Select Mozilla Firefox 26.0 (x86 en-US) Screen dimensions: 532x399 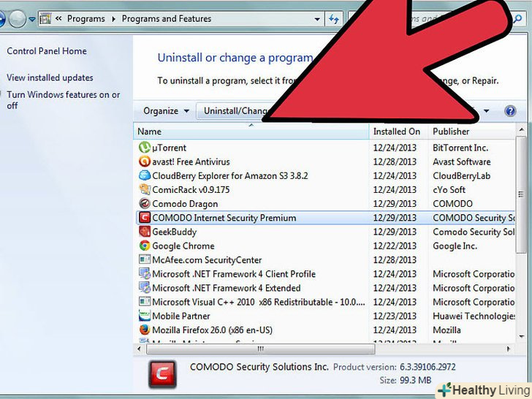[212, 330]
